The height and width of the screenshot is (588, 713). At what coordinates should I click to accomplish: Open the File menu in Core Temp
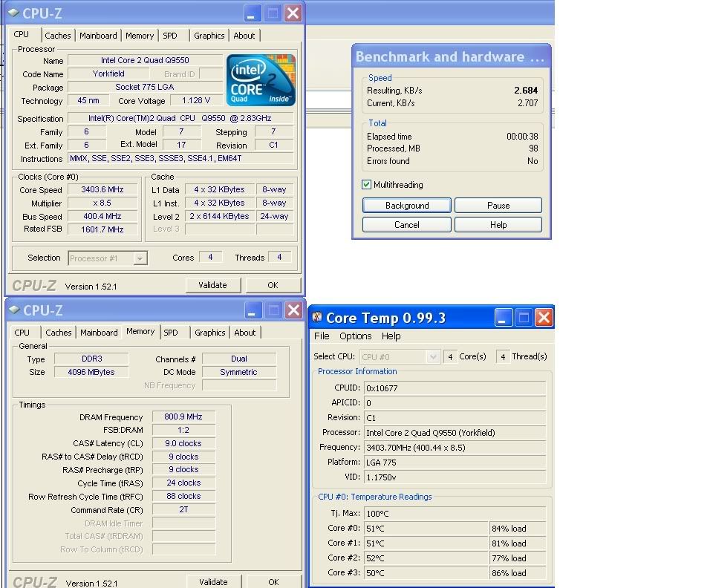[322, 336]
